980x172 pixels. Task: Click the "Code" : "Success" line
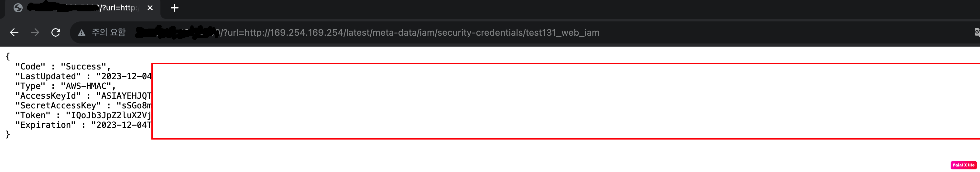[x=63, y=67]
